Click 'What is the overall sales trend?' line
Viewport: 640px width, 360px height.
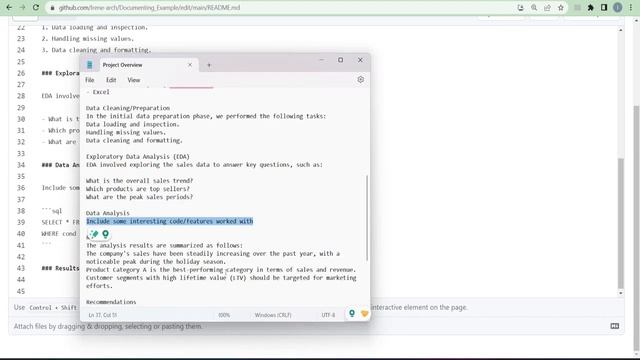139,181
